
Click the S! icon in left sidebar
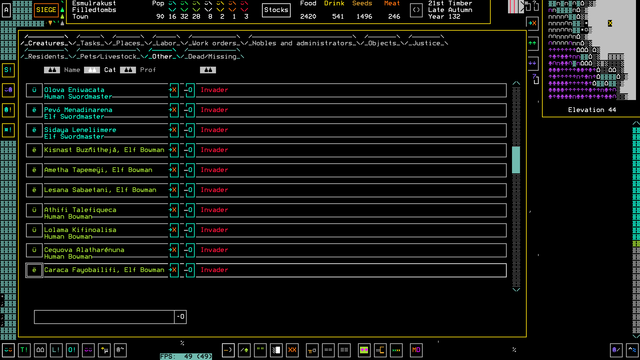pos(8,70)
